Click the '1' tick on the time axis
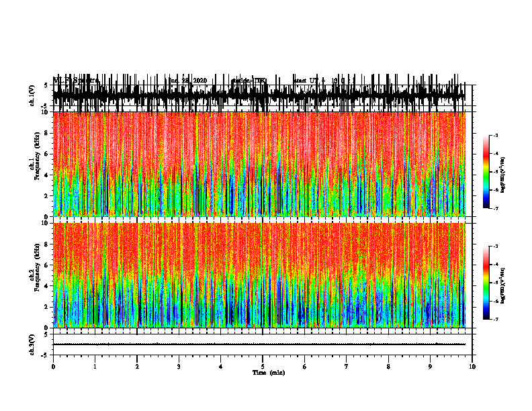 95,367
